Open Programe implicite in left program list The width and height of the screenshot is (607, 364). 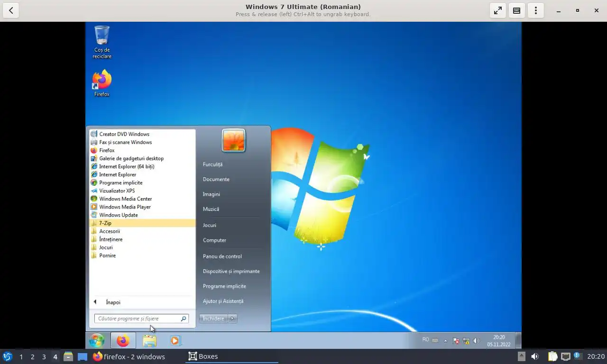142,182
